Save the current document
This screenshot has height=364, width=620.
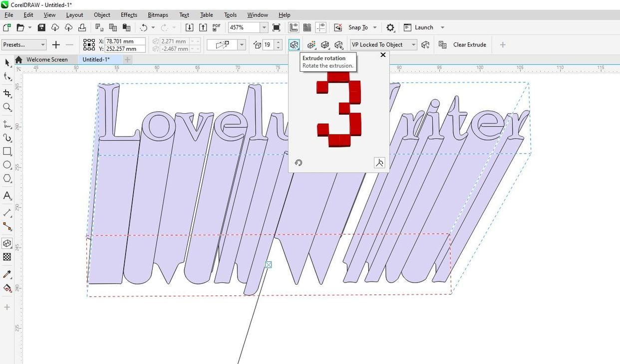[x=41, y=27]
